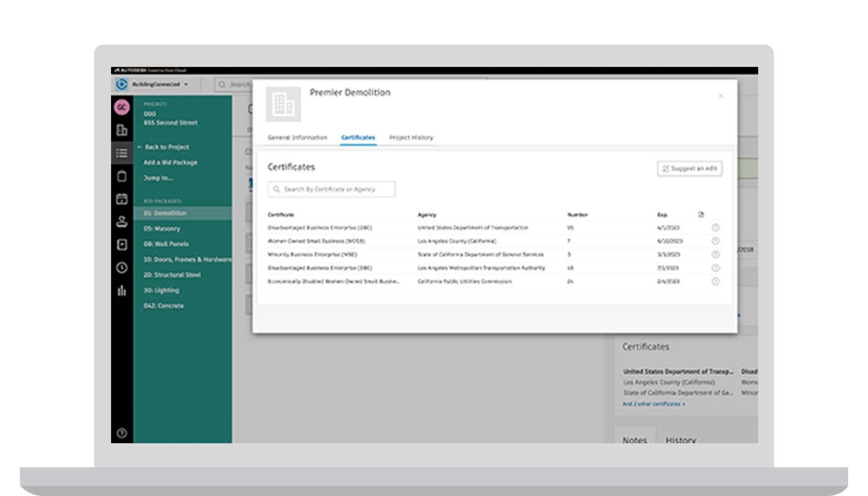
Task: Click Los Angeles Metropolitan Transportation Authority agency
Action: point(482,268)
